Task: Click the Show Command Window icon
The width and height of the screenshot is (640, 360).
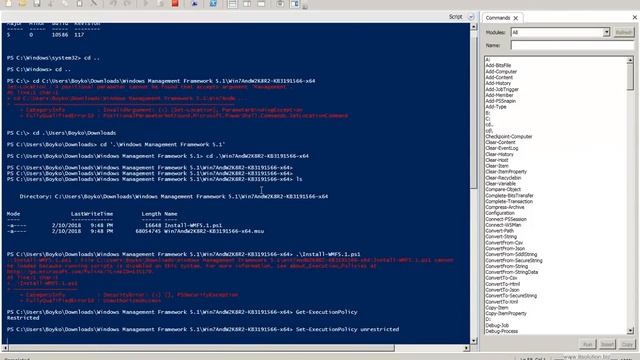Action: 280,4
